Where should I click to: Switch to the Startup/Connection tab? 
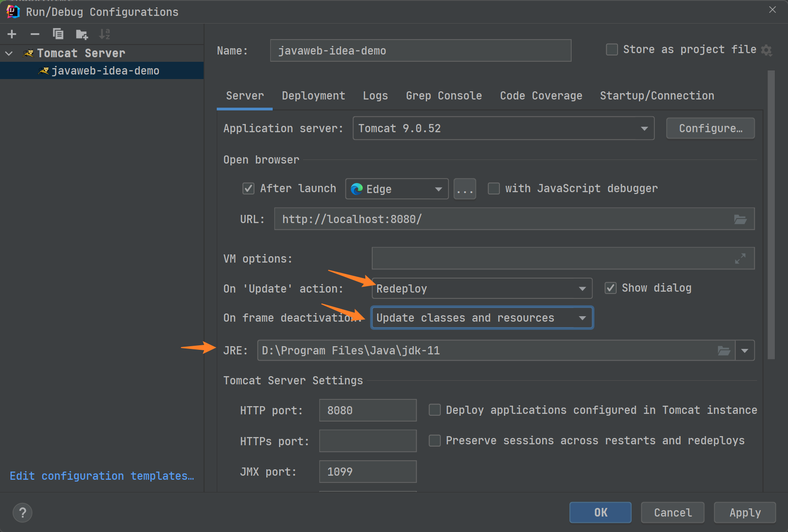(657, 96)
